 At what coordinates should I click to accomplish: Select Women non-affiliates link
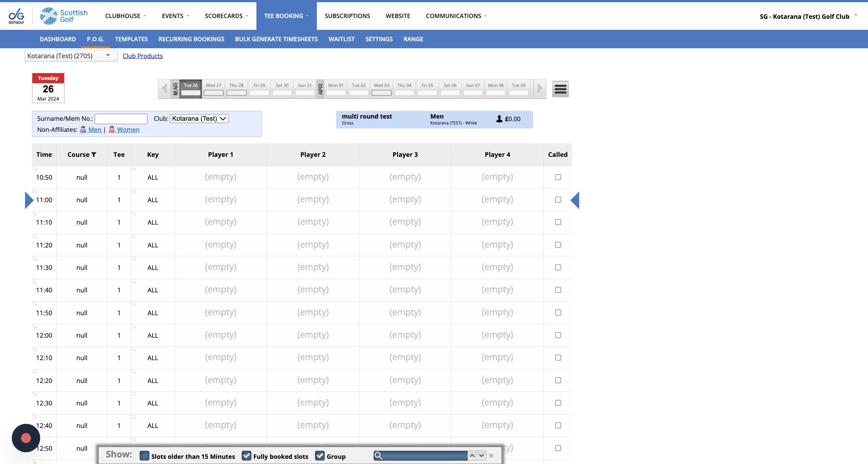[127, 130]
